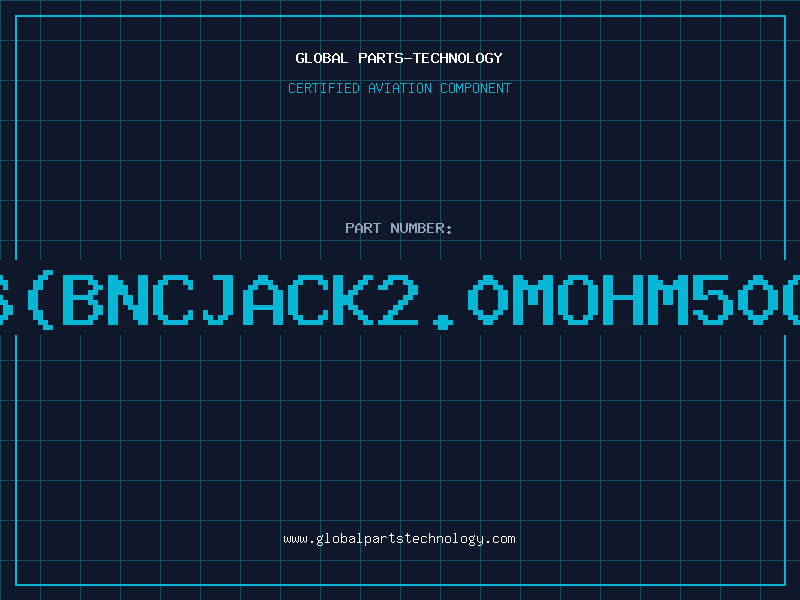Click the word AVIATION in subtitle
The height and width of the screenshot is (600, 800).
399,88
